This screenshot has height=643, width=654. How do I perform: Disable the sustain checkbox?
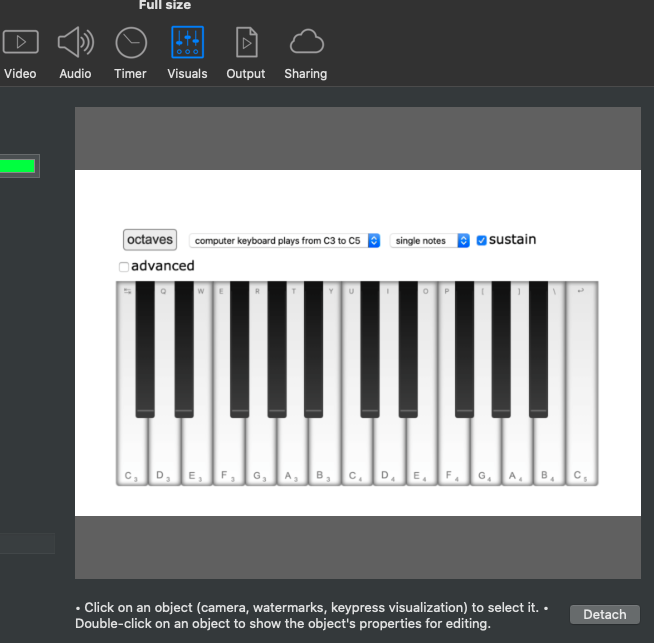(482, 240)
